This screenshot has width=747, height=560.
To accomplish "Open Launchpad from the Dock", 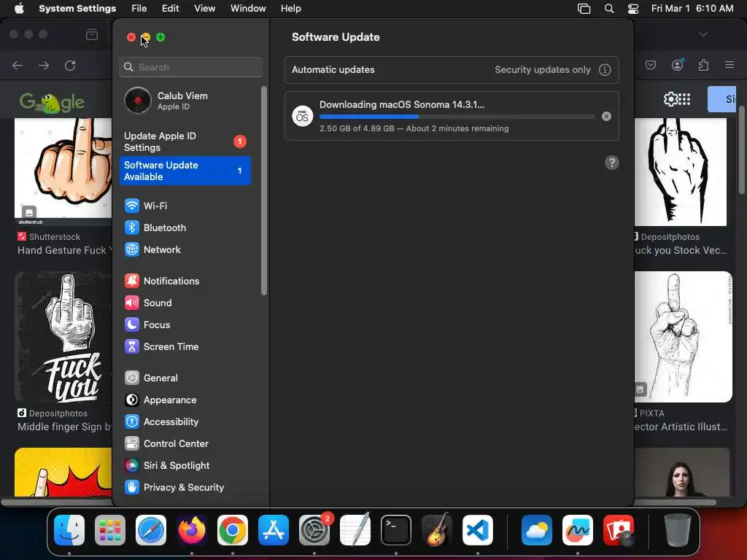I will [110, 530].
